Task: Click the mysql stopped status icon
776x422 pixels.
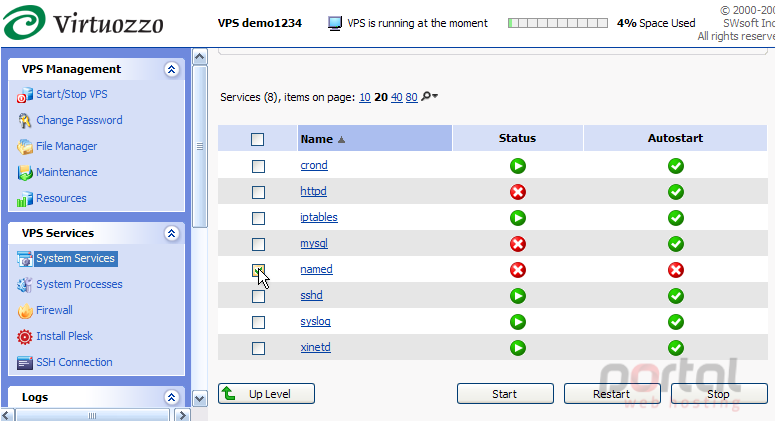Action: coord(518,244)
